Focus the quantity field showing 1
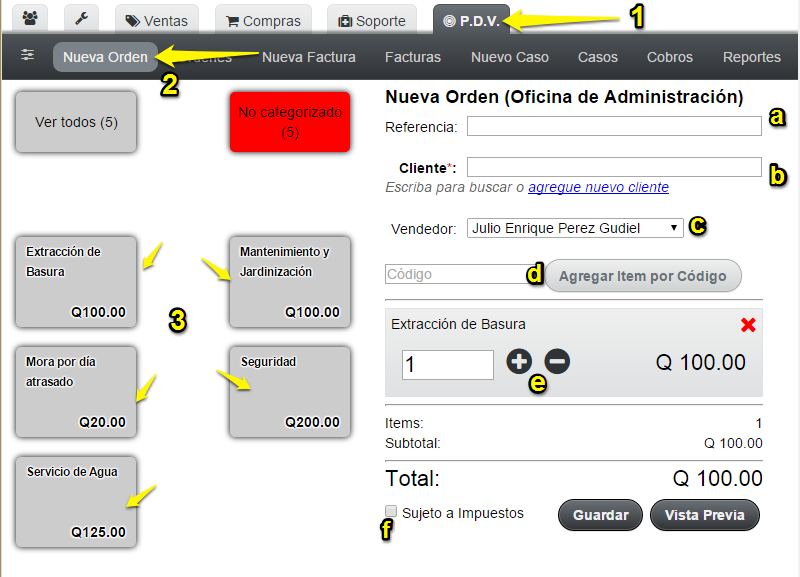This screenshot has width=800, height=577. coord(447,365)
